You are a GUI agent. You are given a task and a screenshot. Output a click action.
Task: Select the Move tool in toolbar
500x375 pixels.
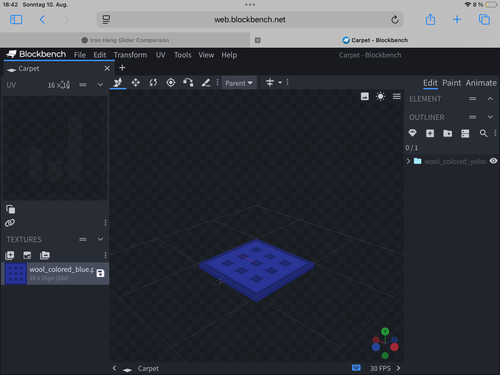(118, 82)
